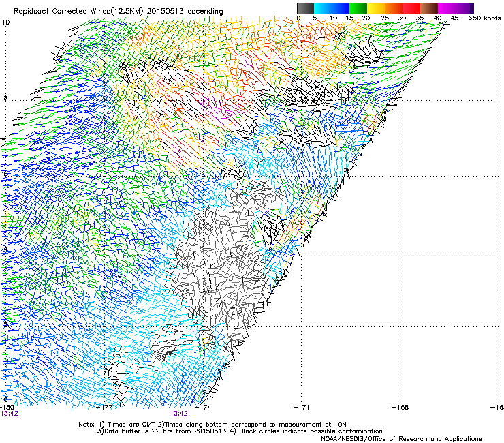Click the "Rapidscat Corrected Winds(12.5KM)" title text
Viewport: 504px width, 443px height.
coord(79,12)
